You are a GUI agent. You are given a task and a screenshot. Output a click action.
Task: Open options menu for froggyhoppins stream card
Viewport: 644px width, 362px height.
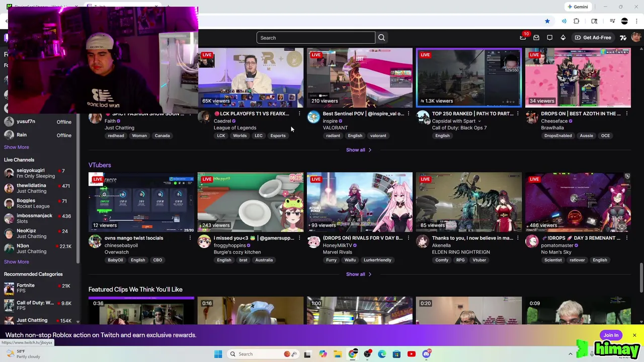[x=299, y=238]
